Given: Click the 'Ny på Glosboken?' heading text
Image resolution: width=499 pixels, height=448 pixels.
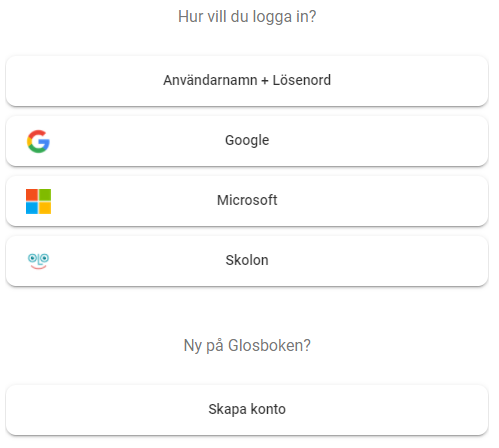Looking at the screenshot, I should [x=247, y=346].
